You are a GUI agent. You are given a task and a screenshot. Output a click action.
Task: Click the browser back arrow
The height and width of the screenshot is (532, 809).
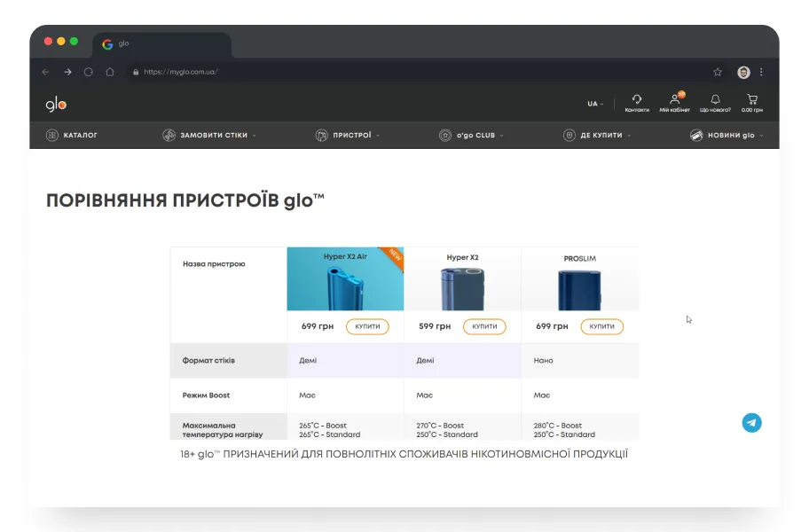coord(45,72)
